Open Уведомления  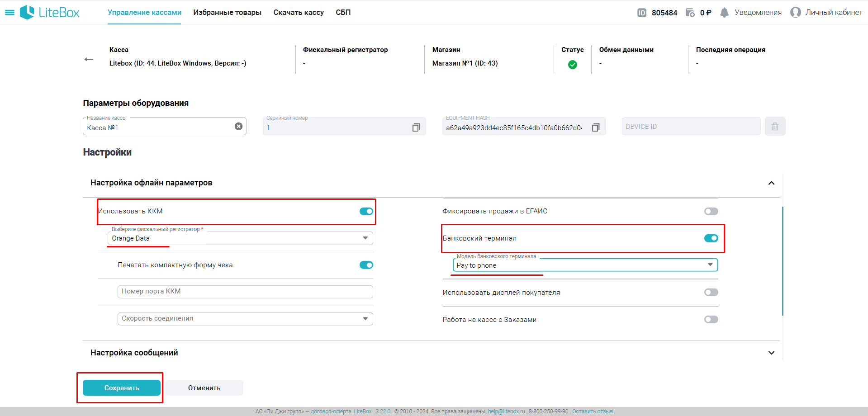point(758,13)
